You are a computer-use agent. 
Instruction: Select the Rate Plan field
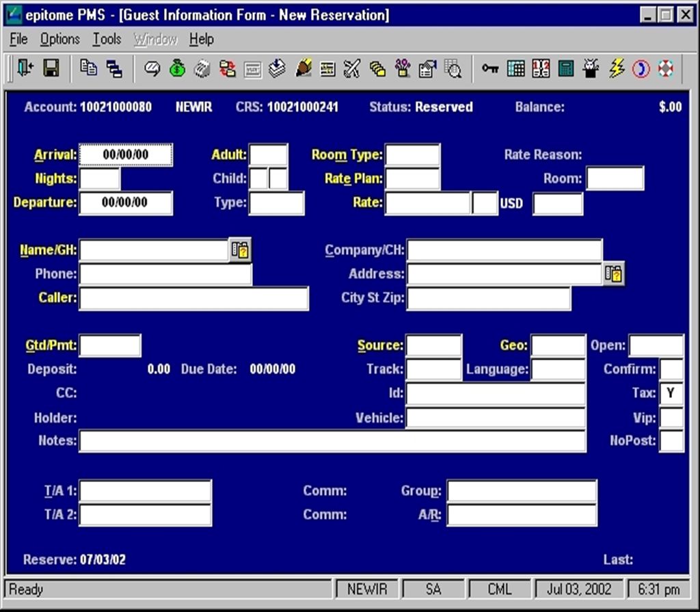pos(412,178)
